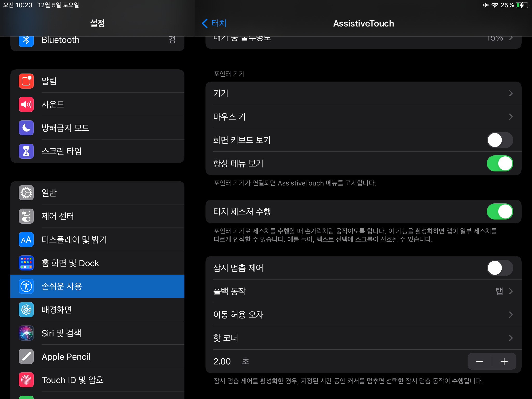Select 손쉬운 사용 sidebar item
The image size is (532, 399).
[97, 286]
